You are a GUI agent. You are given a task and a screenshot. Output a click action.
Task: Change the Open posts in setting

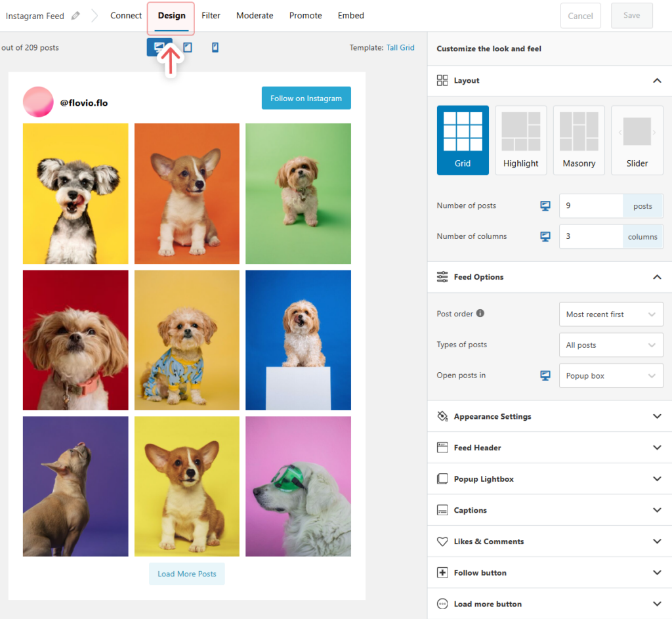[x=610, y=375]
